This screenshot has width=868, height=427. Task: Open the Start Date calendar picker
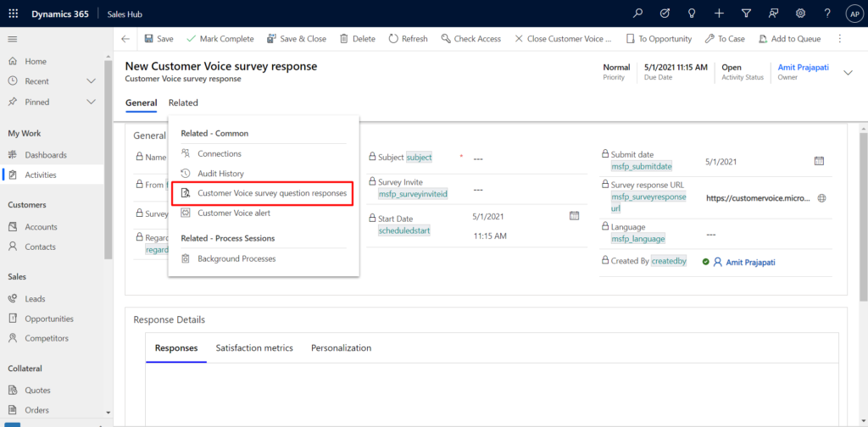click(574, 215)
